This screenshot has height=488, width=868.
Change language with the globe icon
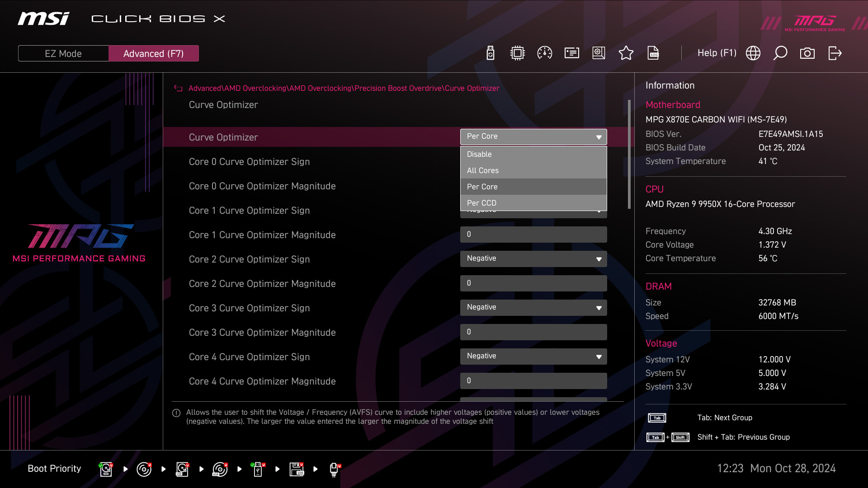[x=753, y=53]
